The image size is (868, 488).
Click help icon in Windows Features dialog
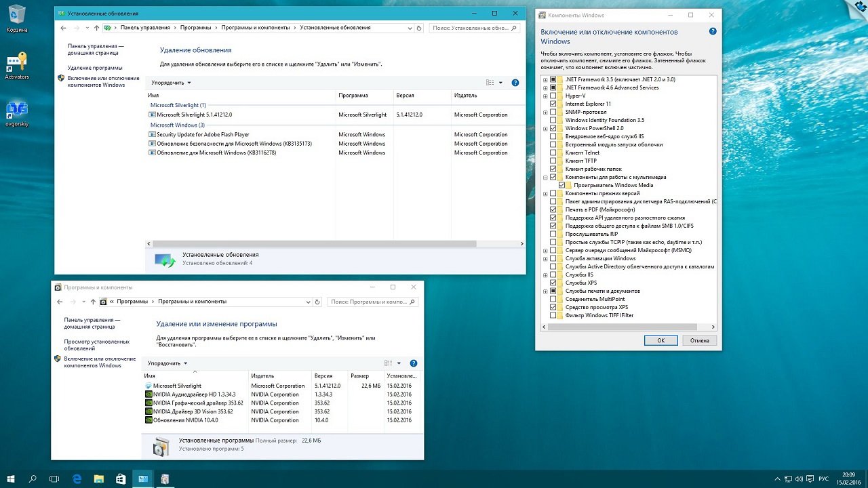coord(713,31)
